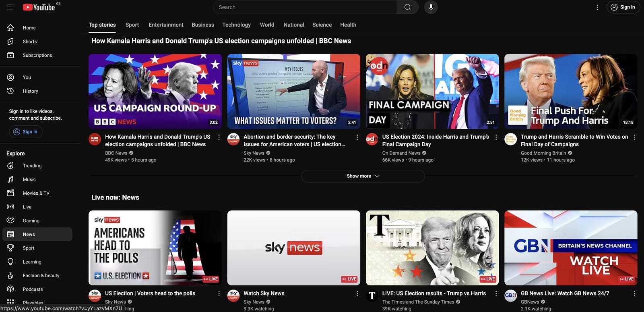Click the Movies & TV clapperboard icon
The width and height of the screenshot is (644, 312).
point(10,193)
